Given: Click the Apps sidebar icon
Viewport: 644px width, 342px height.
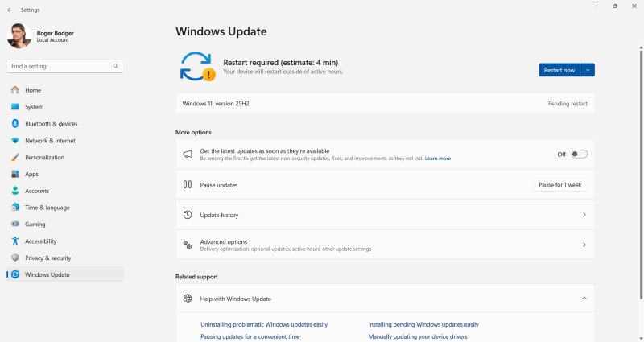Looking at the screenshot, I should click(15, 174).
